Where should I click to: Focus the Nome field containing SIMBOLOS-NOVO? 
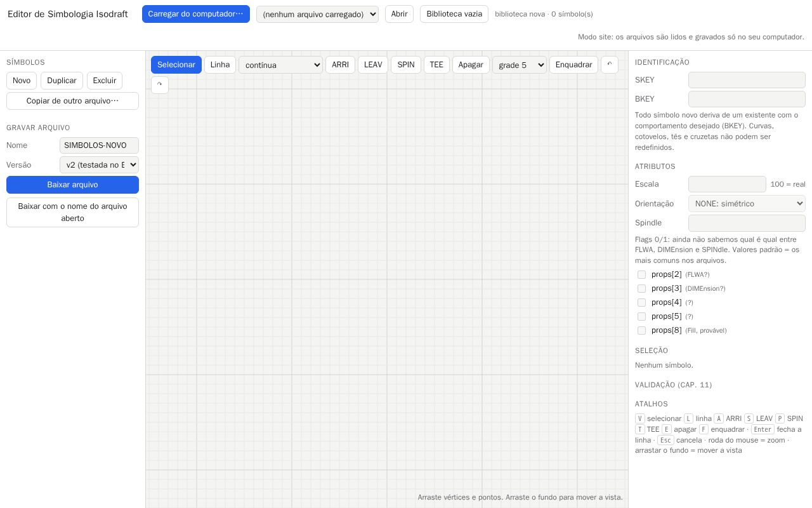[99, 145]
